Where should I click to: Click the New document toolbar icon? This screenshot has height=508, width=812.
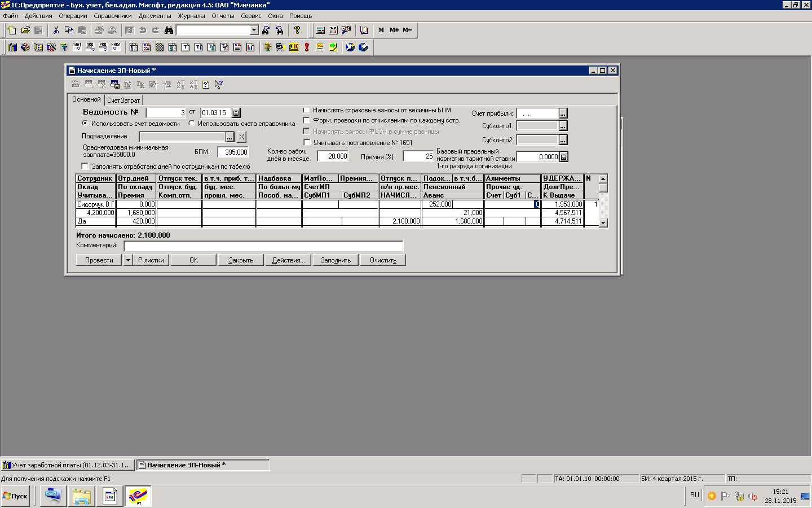tap(12, 30)
